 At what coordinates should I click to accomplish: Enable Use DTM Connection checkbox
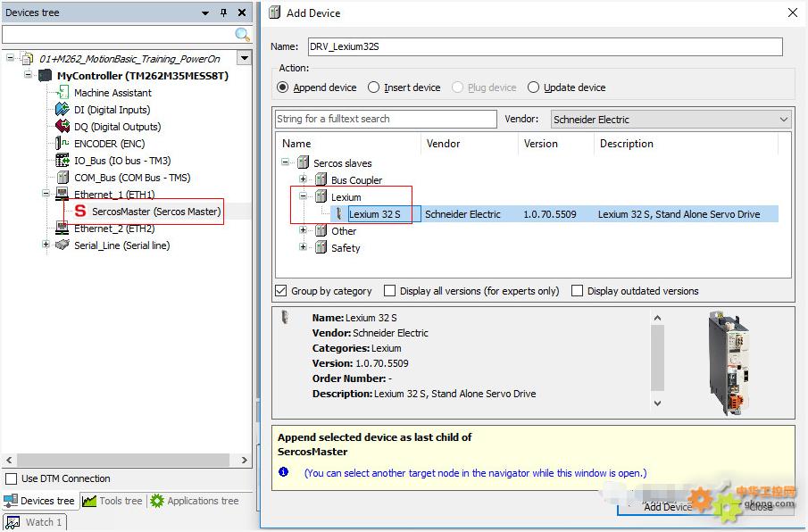[x=11, y=479]
